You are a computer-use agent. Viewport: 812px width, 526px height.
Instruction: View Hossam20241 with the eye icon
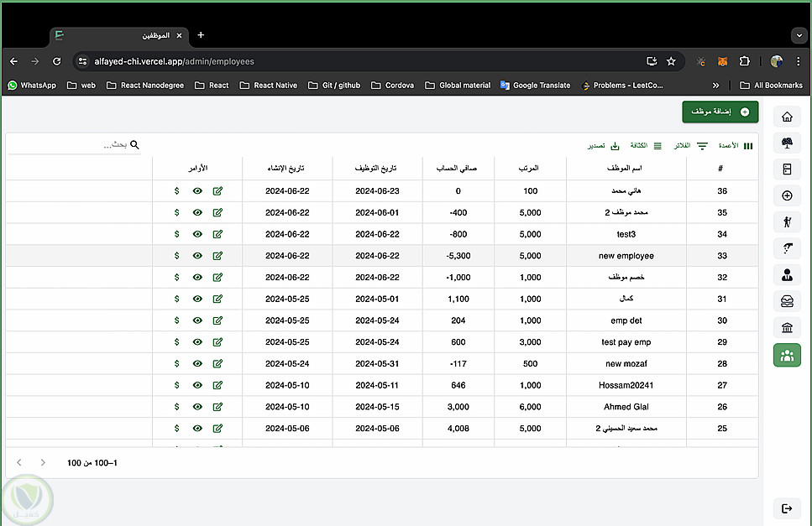tap(197, 385)
